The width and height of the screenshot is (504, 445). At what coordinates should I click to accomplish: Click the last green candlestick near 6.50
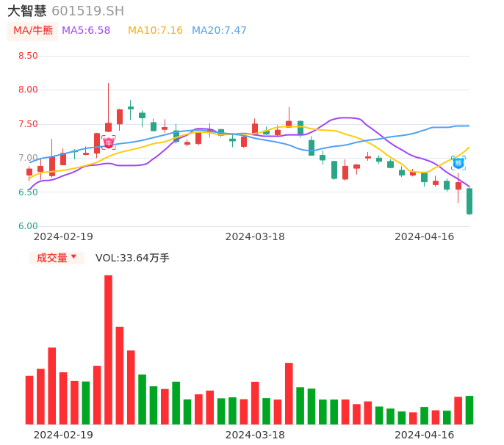[469, 201]
